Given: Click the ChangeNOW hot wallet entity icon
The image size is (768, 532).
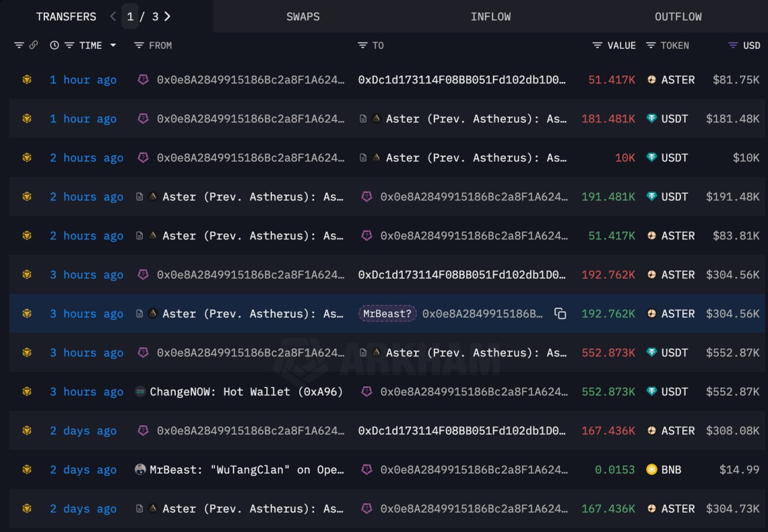Looking at the screenshot, I should tap(140, 392).
